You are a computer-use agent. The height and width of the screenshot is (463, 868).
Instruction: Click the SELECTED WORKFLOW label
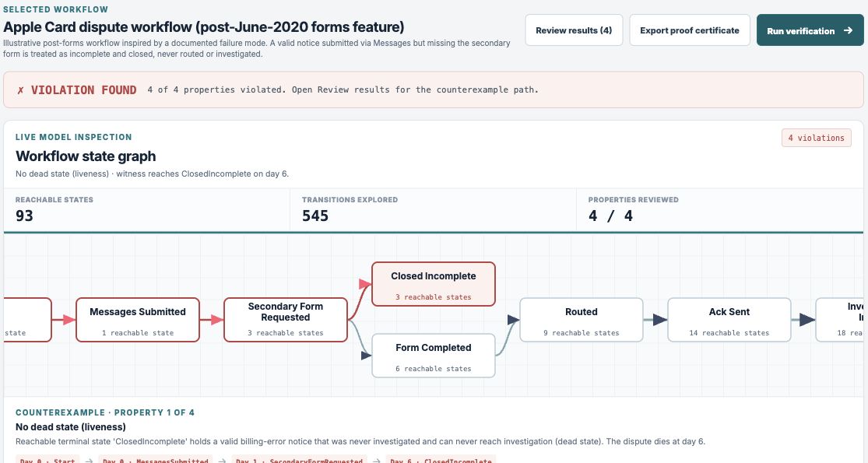pyautogui.click(x=56, y=9)
